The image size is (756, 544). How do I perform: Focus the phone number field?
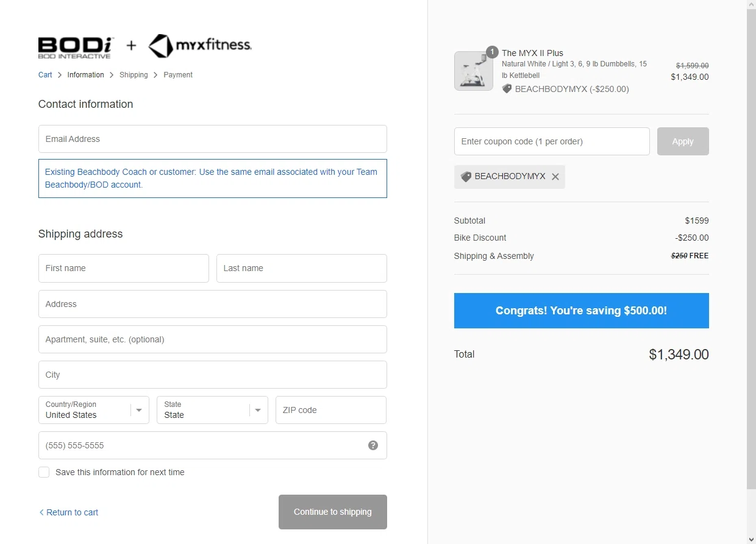(213, 445)
